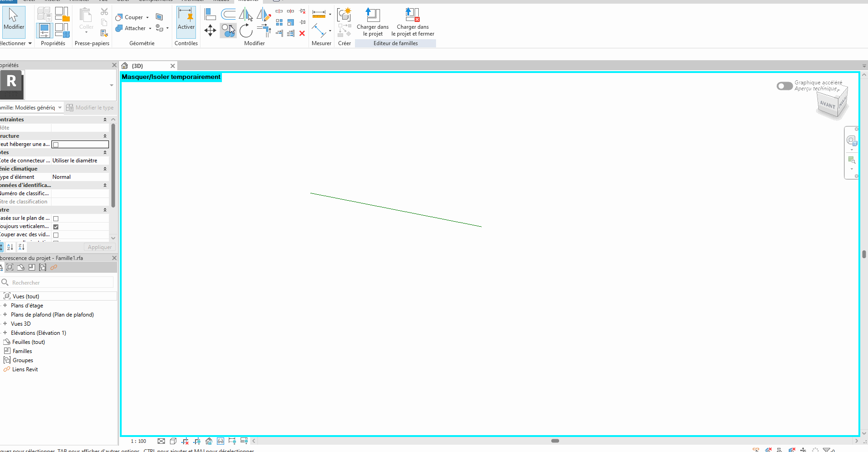Toggle Graphique accéléré switch

785,86
